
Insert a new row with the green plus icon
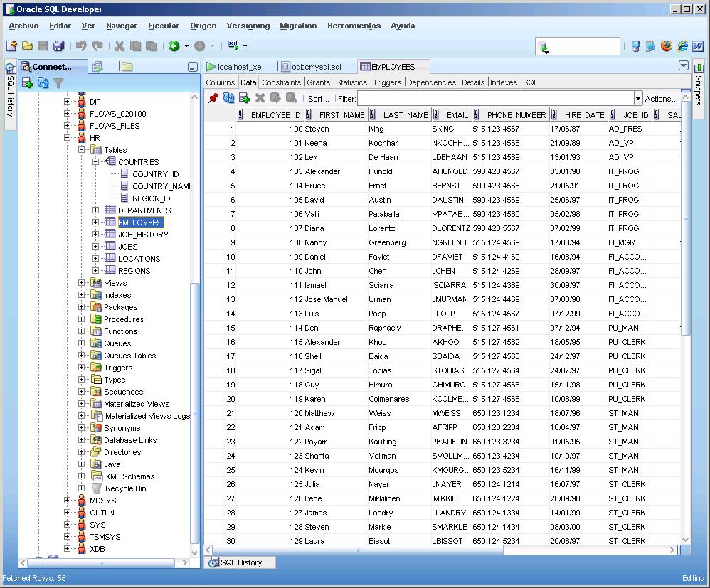(245, 98)
